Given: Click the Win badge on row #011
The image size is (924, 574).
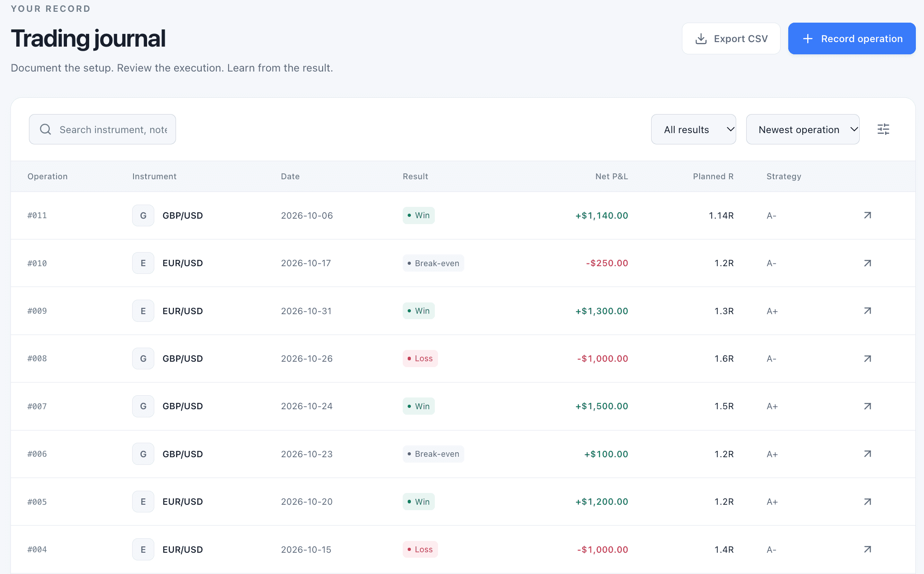Looking at the screenshot, I should (x=419, y=215).
